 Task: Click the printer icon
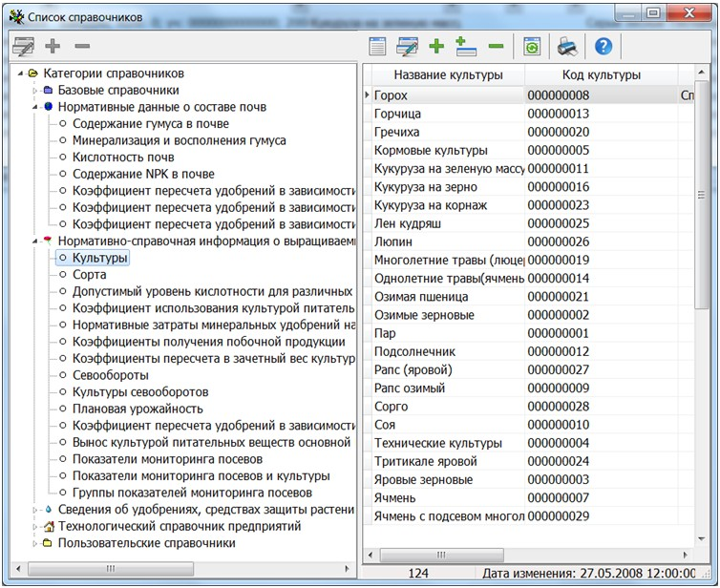pos(567,46)
